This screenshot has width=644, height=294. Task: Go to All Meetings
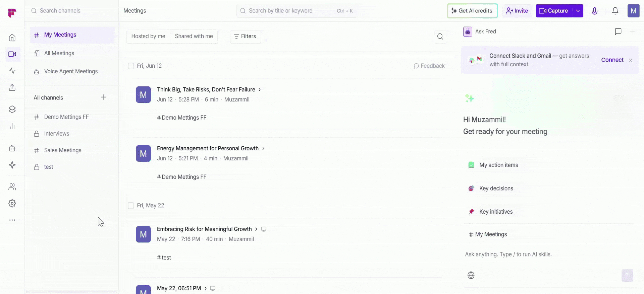point(72,53)
